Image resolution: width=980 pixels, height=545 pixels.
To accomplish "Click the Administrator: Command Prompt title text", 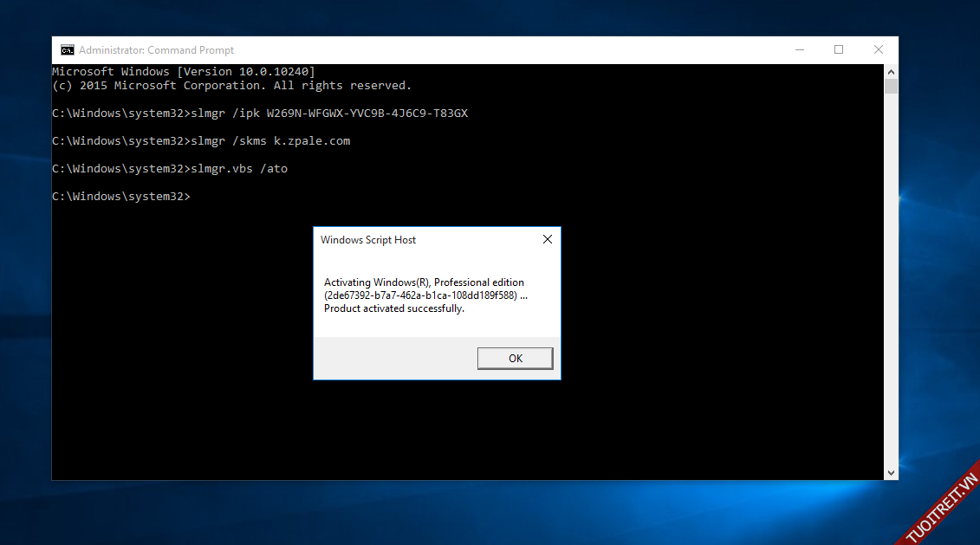I will (x=156, y=50).
